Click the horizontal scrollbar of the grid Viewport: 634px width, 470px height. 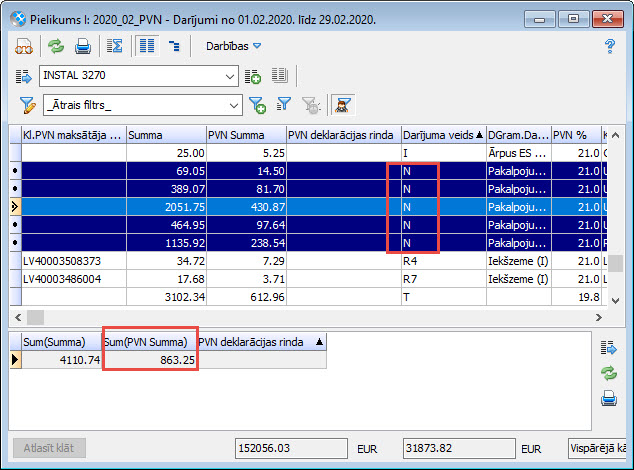[300, 316]
